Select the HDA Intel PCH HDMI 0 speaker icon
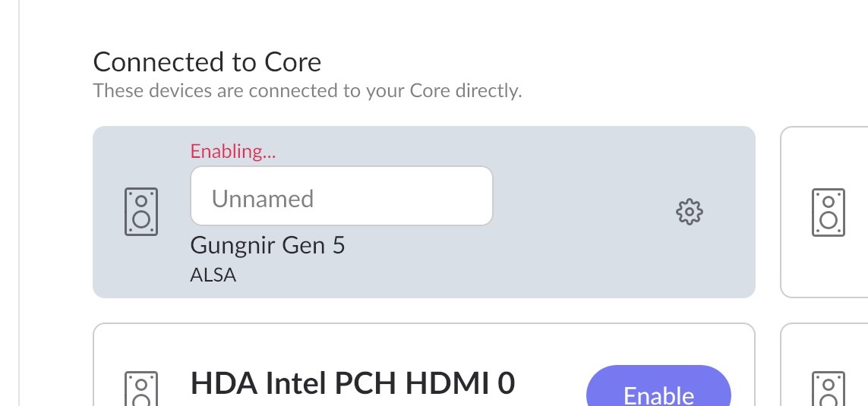 141,389
